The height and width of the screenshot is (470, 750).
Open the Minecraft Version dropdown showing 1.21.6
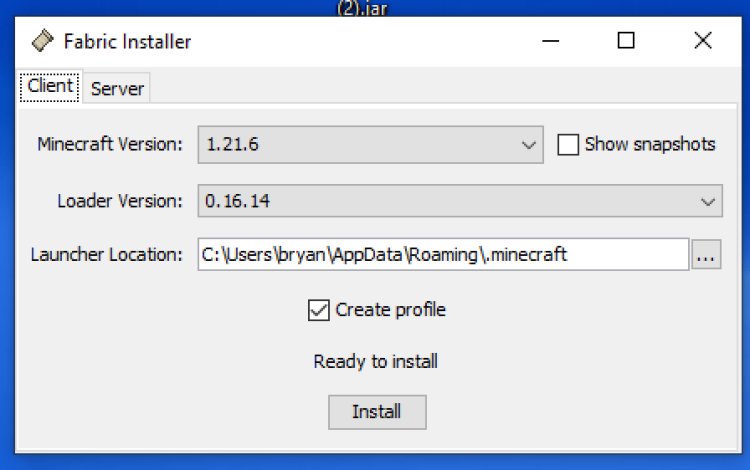(370, 144)
